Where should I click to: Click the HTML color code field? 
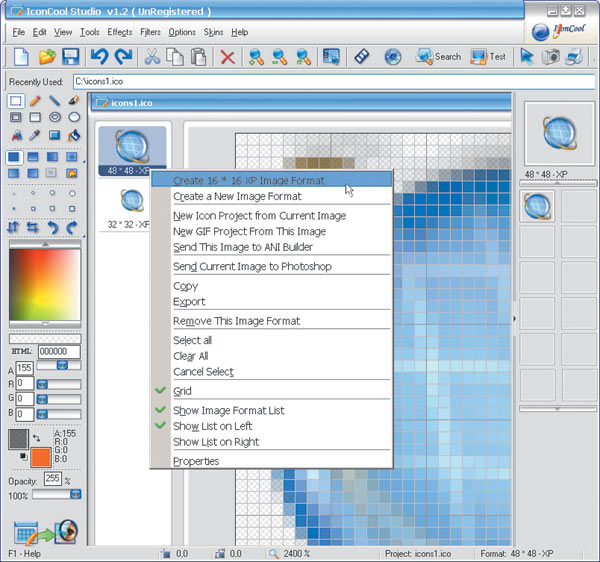tap(59, 352)
